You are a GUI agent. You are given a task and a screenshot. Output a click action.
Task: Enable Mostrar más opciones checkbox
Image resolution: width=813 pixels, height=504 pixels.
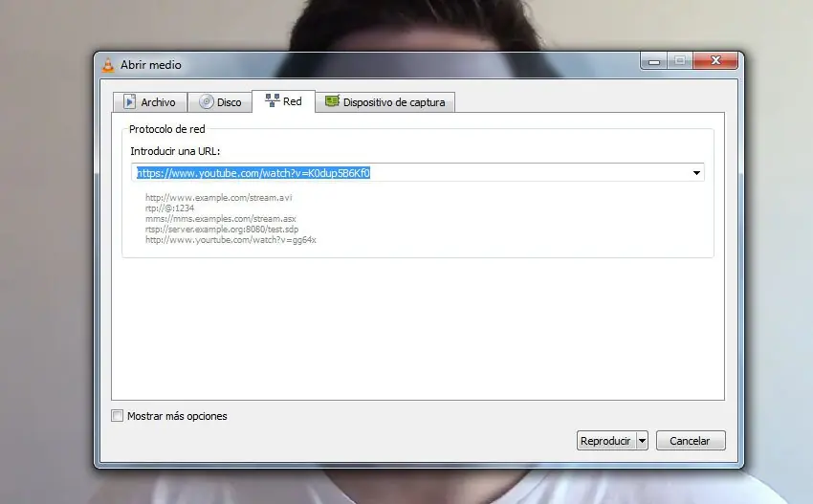point(118,416)
